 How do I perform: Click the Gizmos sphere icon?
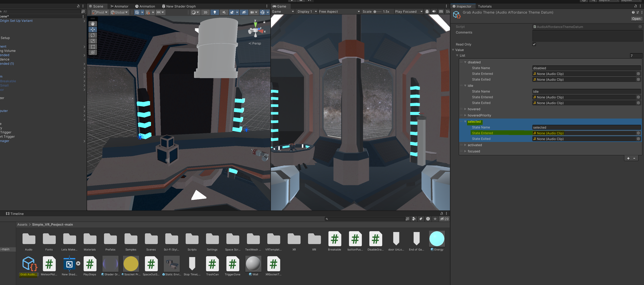tap(262, 12)
